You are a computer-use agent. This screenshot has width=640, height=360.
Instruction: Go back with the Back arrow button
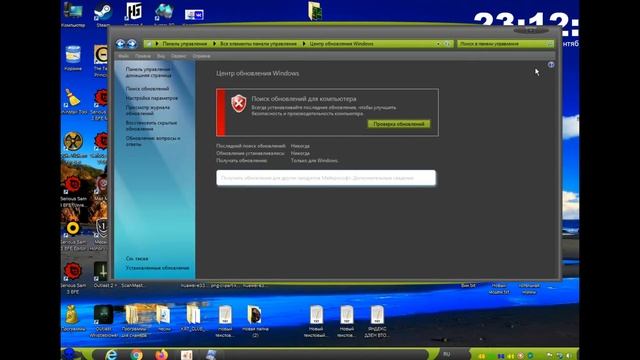(x=120, y=44)
